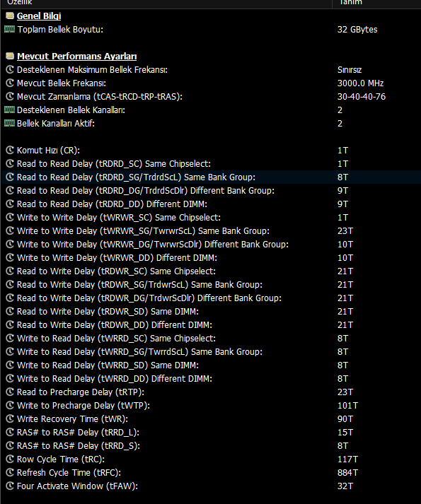Click the clock icon for Desteklenen Maksimum Bellek Frekansı

pos(10,69)
